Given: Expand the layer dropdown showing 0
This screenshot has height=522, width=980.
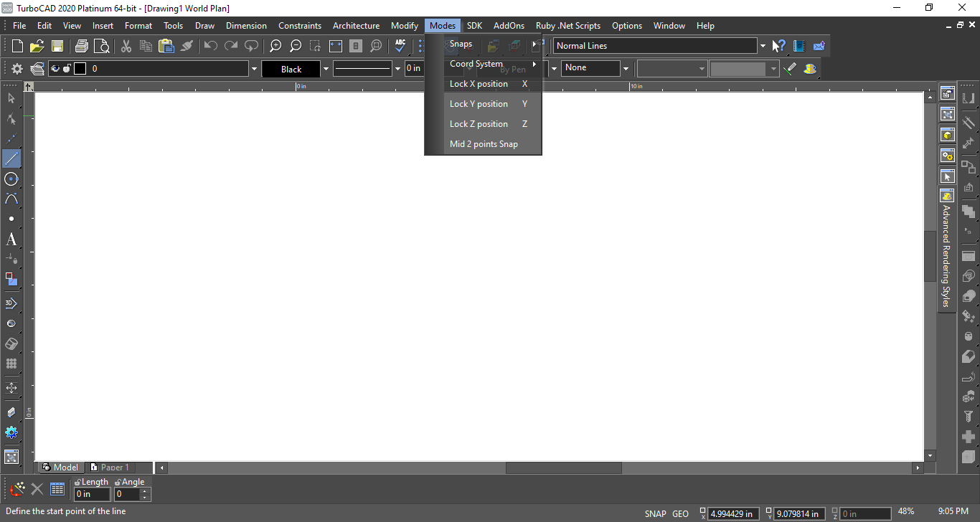Looking at the screenshot, I should [x=254, y=69].
